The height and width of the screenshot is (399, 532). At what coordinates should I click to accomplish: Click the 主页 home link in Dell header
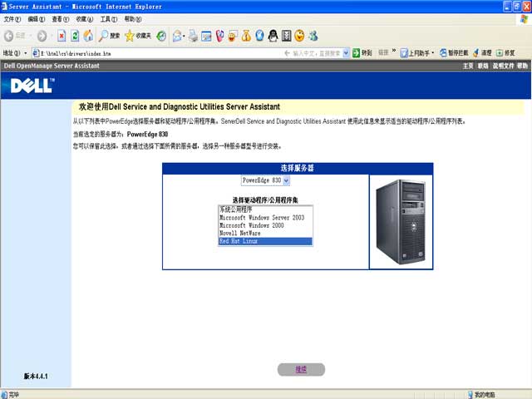468,66
